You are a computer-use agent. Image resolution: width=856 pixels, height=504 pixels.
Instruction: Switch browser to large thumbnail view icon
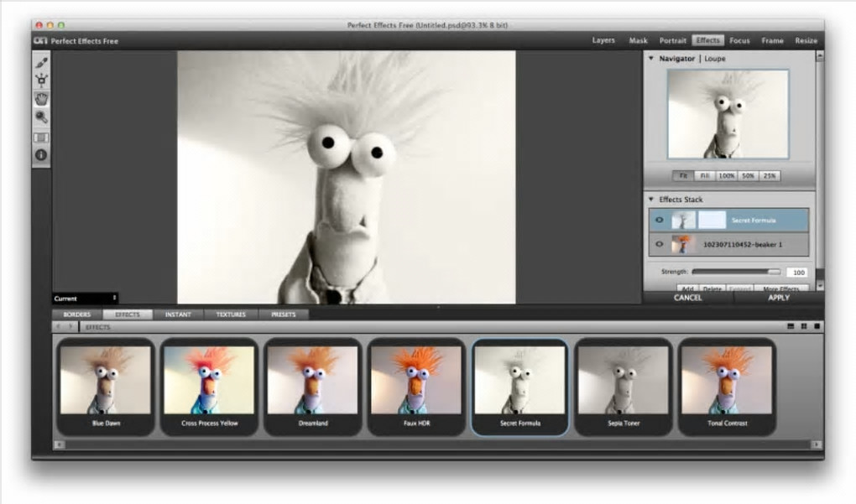[x=817, y=326]
